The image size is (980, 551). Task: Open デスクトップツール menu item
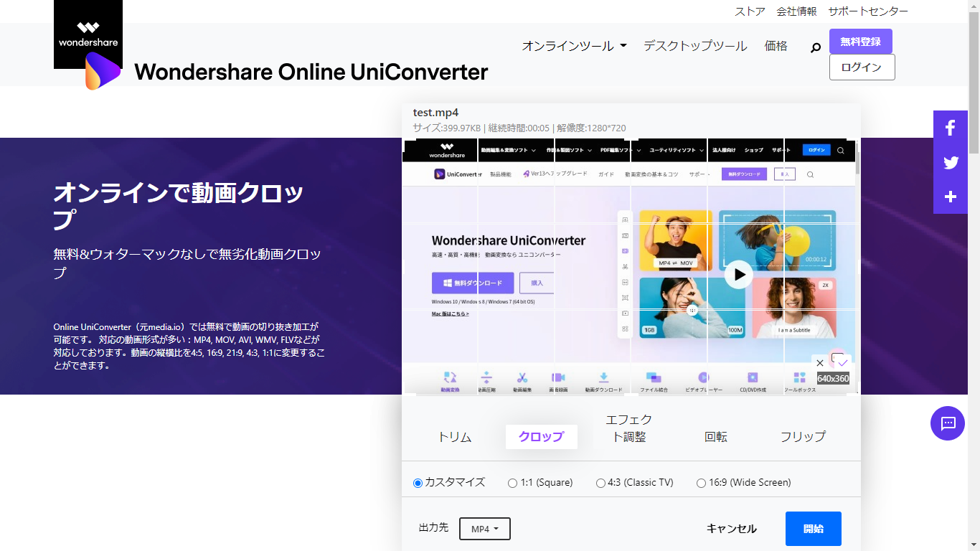coord(695,46)
